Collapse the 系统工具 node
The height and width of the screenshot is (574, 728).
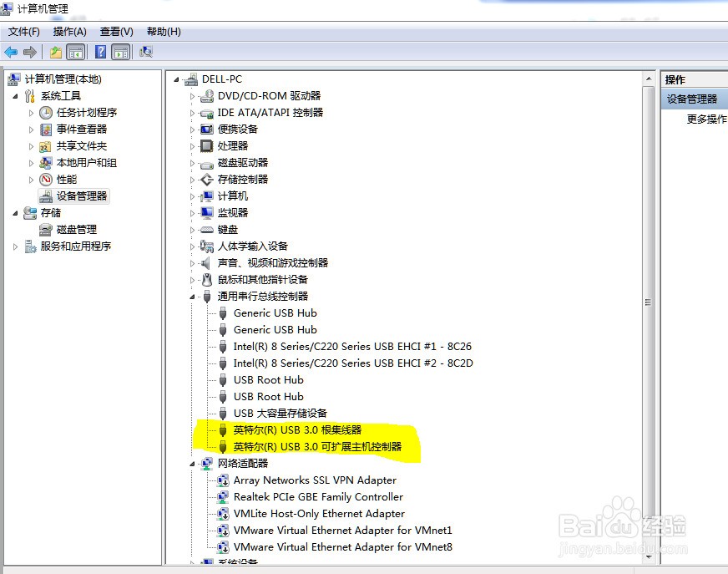(15, 97)
